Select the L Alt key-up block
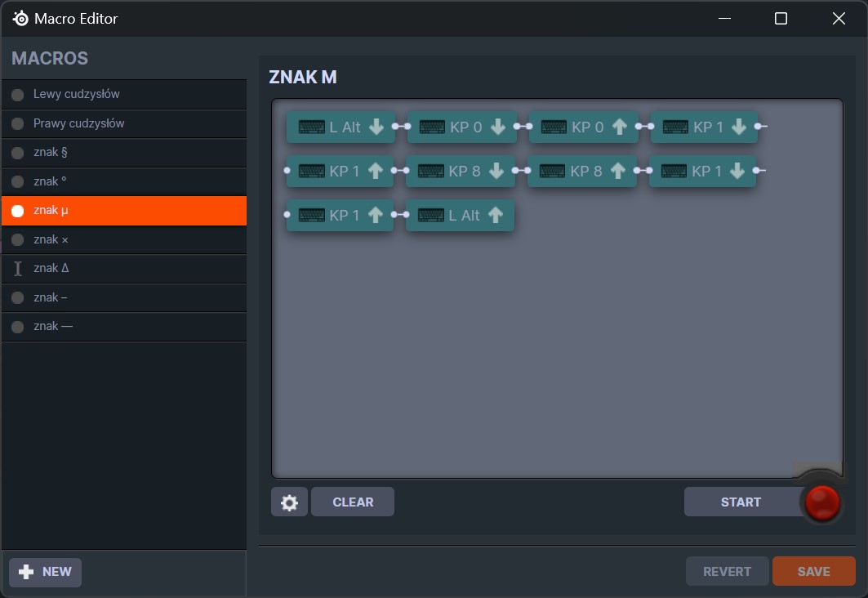Screen dimensions: 868x598 460,216
